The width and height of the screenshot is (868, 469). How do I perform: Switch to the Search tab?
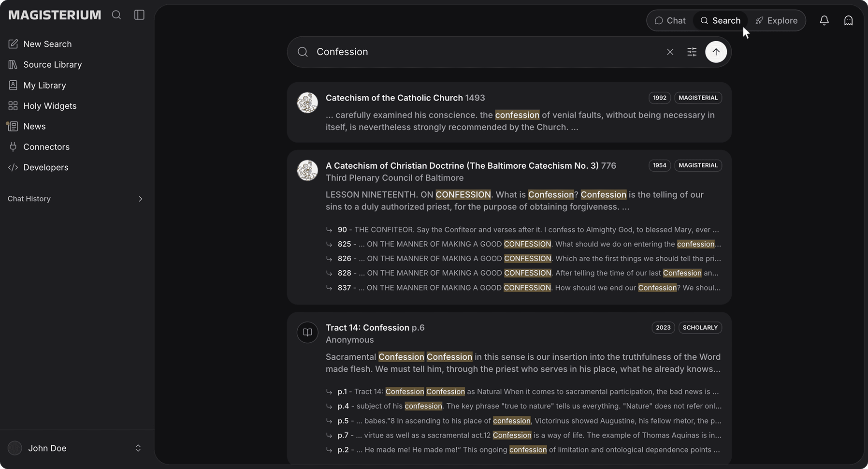pyautogui.click(x=720, y=21)
